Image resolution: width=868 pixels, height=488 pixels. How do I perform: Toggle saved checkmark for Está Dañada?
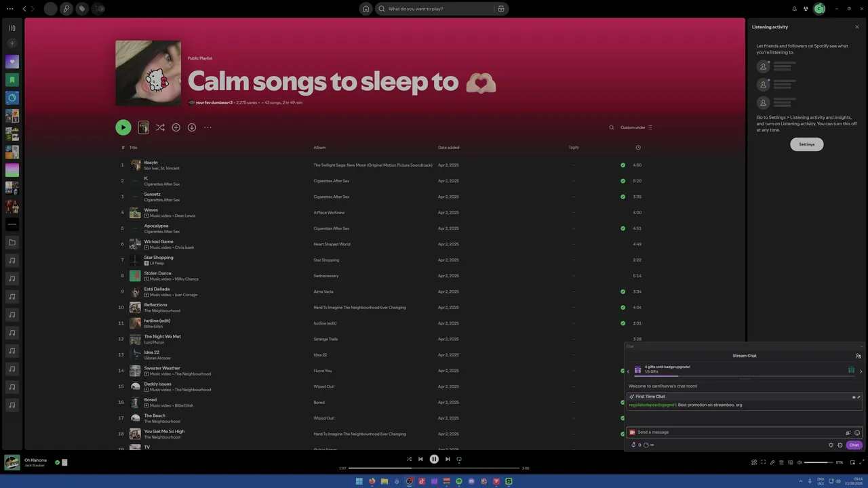[x=623, y=291]
